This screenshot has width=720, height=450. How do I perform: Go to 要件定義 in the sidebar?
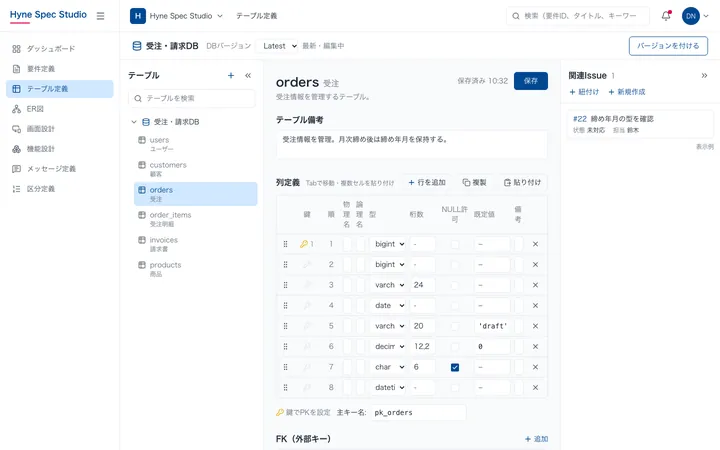tap(60, 69)
